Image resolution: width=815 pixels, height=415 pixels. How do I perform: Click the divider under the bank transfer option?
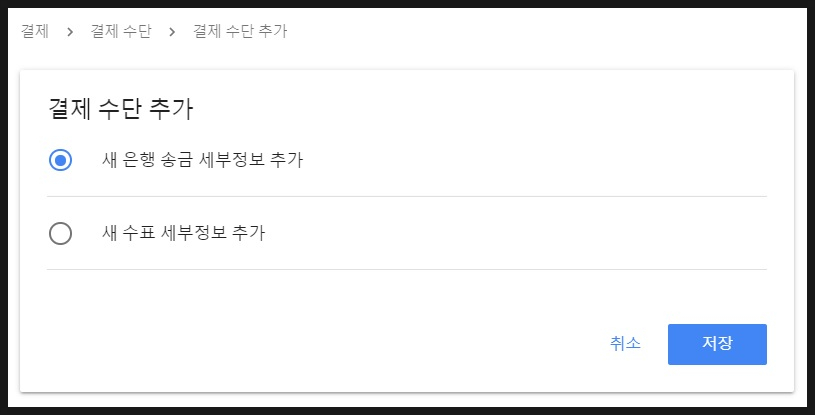point(406,197)
